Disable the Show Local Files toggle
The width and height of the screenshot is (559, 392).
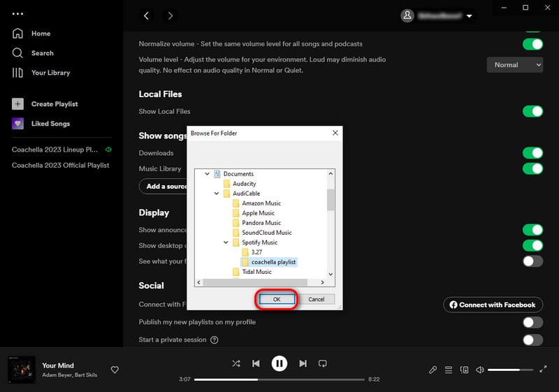point(532,112)
